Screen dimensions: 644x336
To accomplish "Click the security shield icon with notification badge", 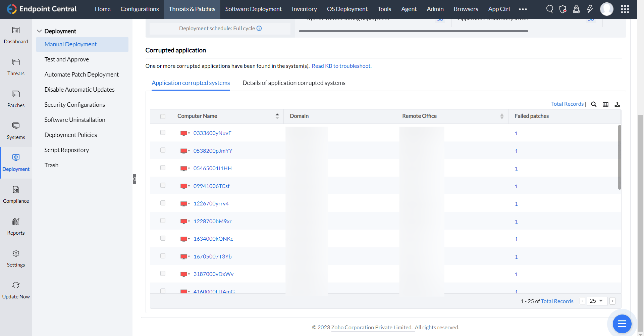I will [x=563, y=9].
